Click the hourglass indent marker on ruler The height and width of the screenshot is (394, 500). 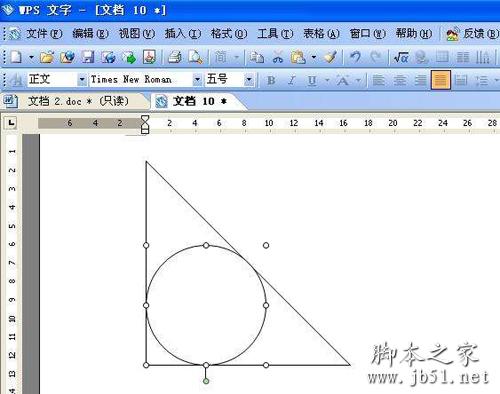(145, 124)
